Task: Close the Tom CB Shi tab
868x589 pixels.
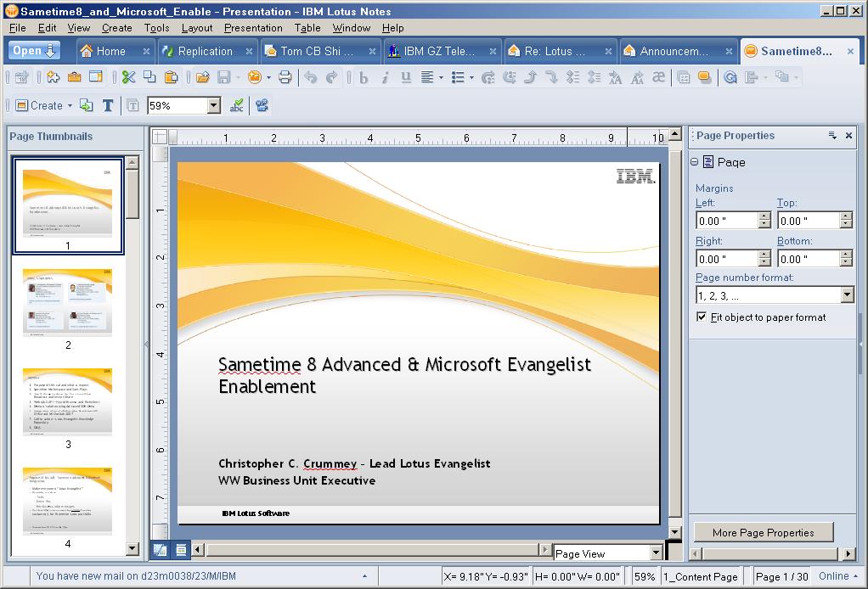Action: click(x=372, y=51)
